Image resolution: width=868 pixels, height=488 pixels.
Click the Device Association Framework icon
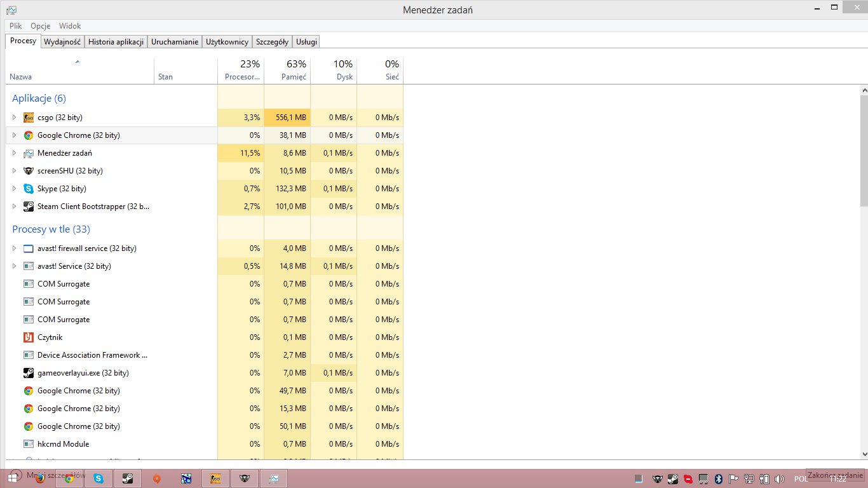pyautogui.click(x=29, y=355)
